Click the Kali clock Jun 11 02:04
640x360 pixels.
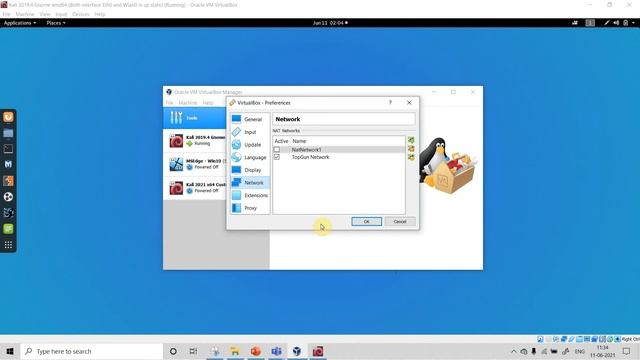coord(330,23)
